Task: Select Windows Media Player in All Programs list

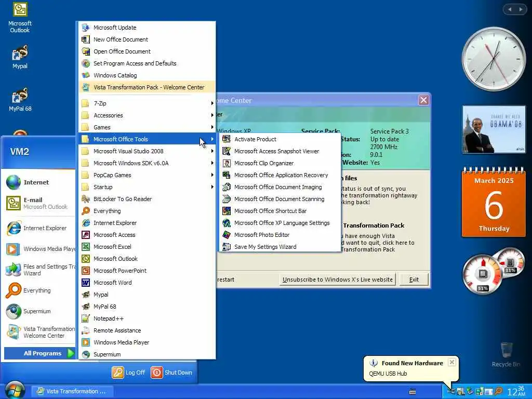Action: point(147,342)
